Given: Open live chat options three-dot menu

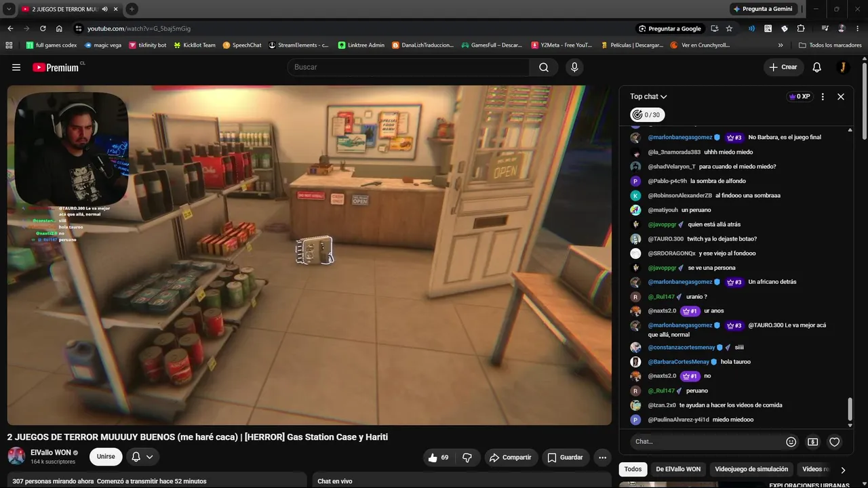Looking at the screenshot, I should coord(823,96).
